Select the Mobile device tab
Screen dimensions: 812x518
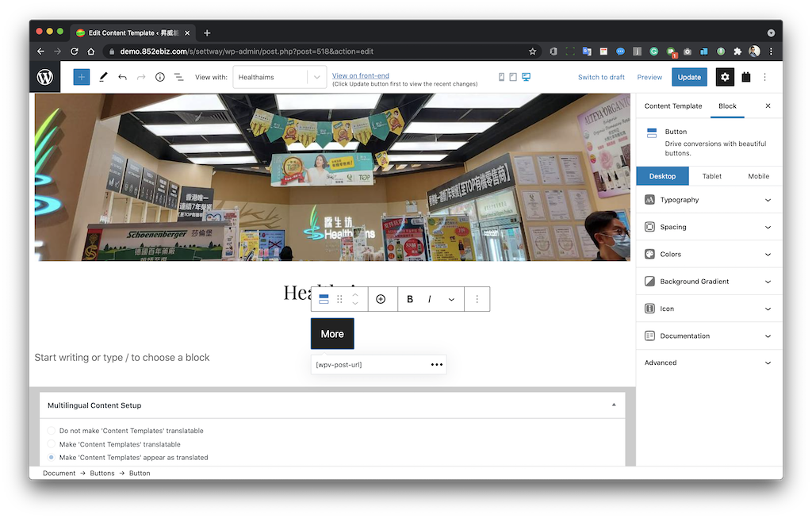pos(758,176)
